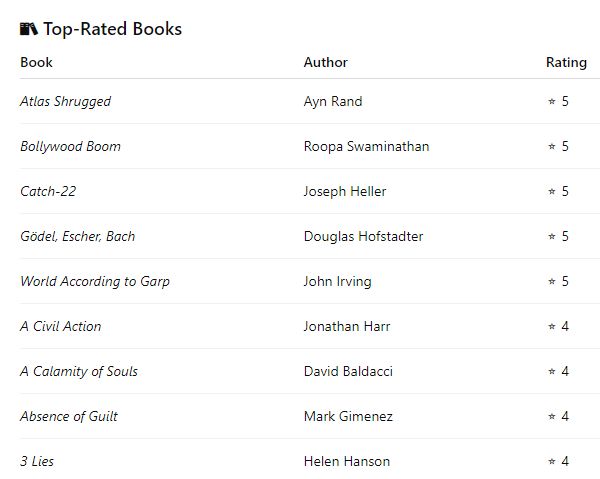This screenshot has height=479, width=600.
Task: Click author Douglas Hofstadter
Action: click(x=363, y=236)
